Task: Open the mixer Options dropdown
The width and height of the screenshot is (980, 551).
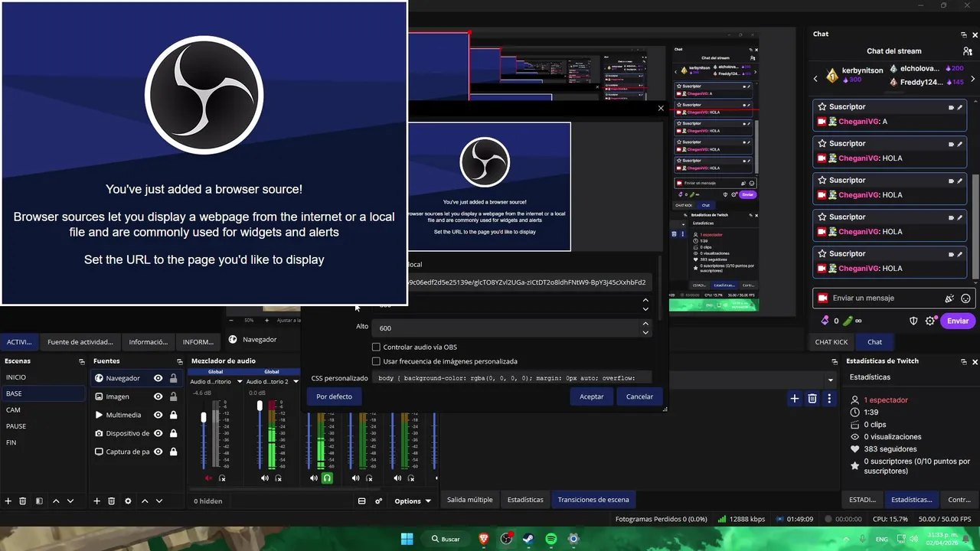Action: (x=413, y=501)
